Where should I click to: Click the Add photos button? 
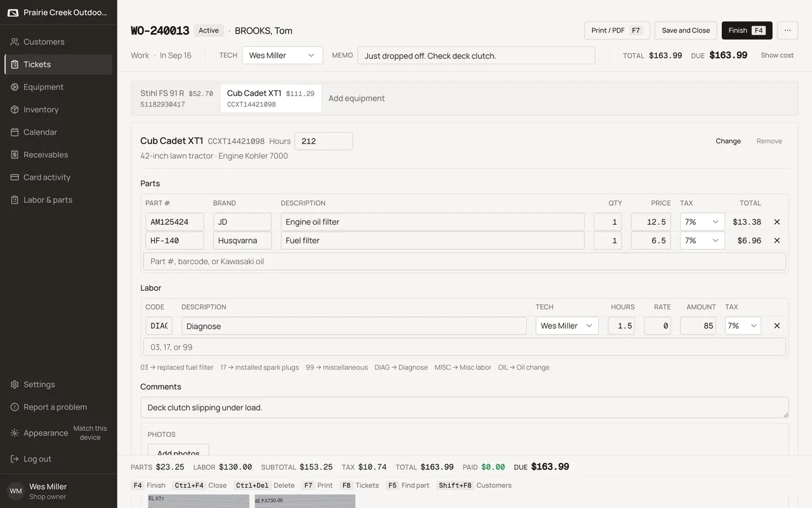178,450
